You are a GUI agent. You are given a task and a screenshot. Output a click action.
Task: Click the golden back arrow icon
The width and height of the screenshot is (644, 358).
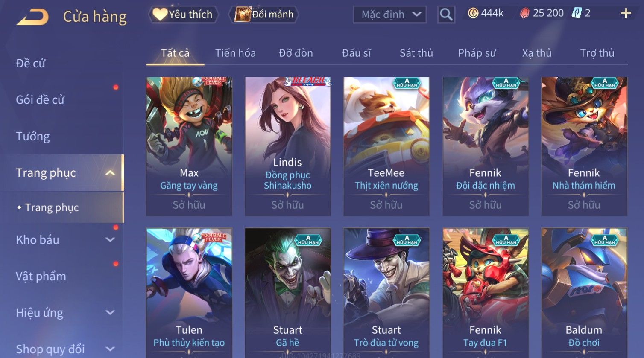click(32, 17)
